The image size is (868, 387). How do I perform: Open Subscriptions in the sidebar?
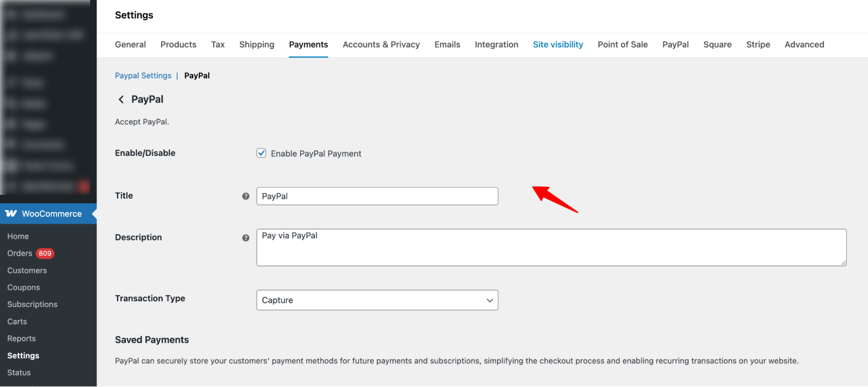pyautogui.click(x=32, y=305)
